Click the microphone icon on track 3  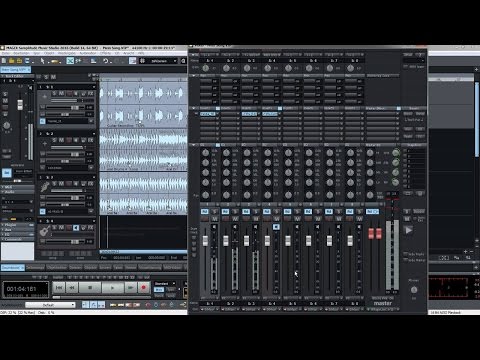click(45, 187)
